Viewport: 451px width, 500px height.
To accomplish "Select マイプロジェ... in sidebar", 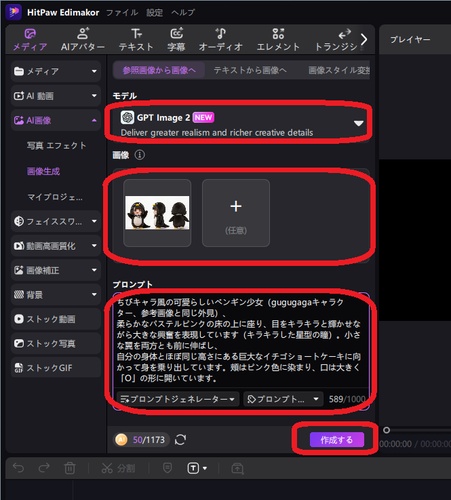I will [x=55, y=197].
